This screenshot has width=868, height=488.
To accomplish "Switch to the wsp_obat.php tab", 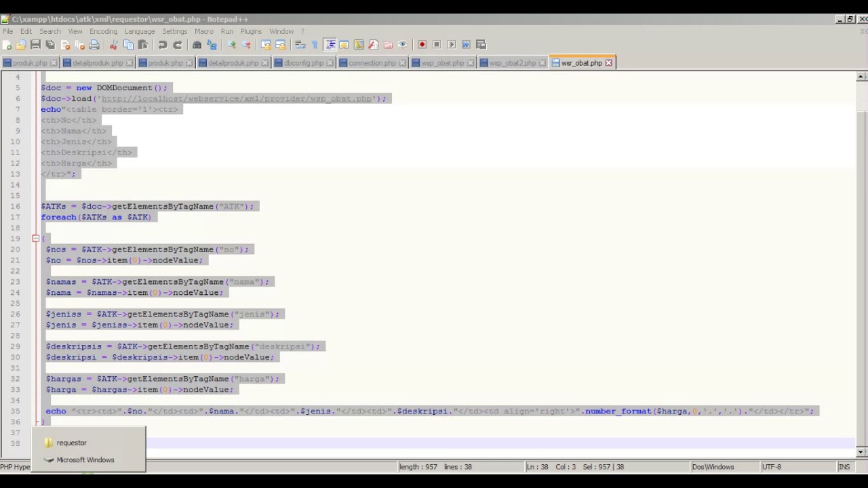I will point(442,63).
